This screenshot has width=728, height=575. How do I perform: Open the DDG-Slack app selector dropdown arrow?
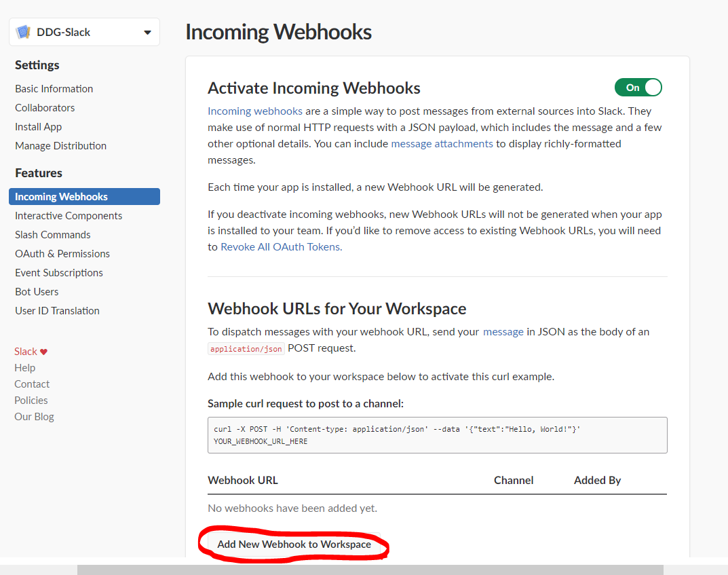click(147, 33)
